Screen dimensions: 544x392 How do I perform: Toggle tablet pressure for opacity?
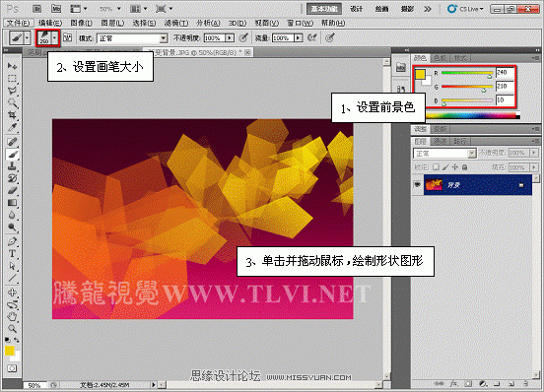243,37
